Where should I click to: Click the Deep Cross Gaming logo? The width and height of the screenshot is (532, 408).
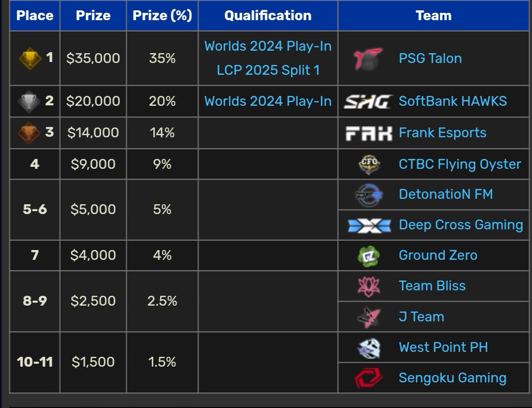[369, 225]
